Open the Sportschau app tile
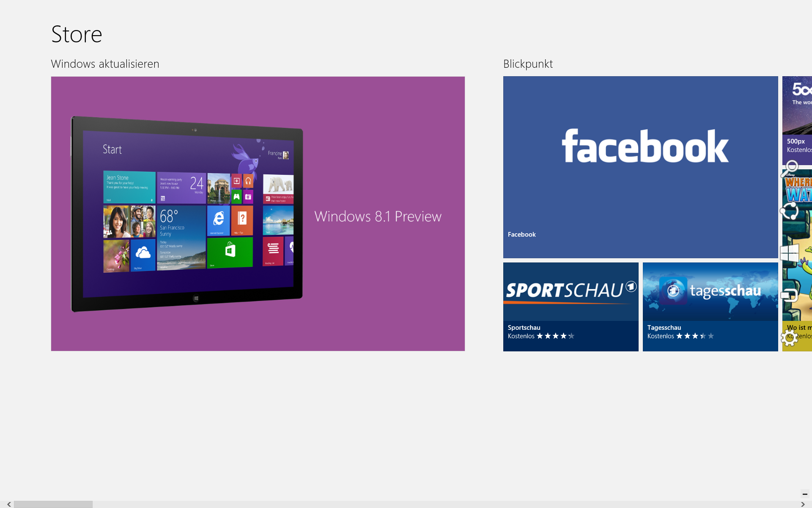This screenshot has height=508, width=812. point(571,307)
